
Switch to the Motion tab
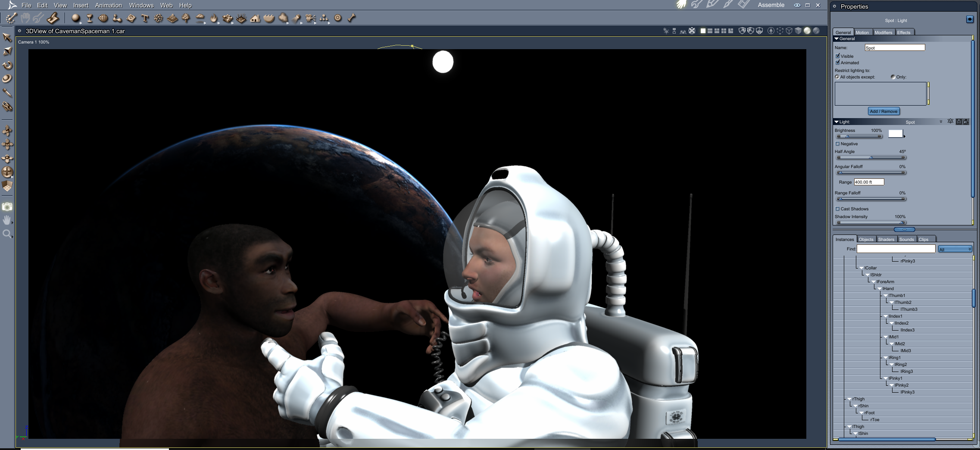point(862,32)
